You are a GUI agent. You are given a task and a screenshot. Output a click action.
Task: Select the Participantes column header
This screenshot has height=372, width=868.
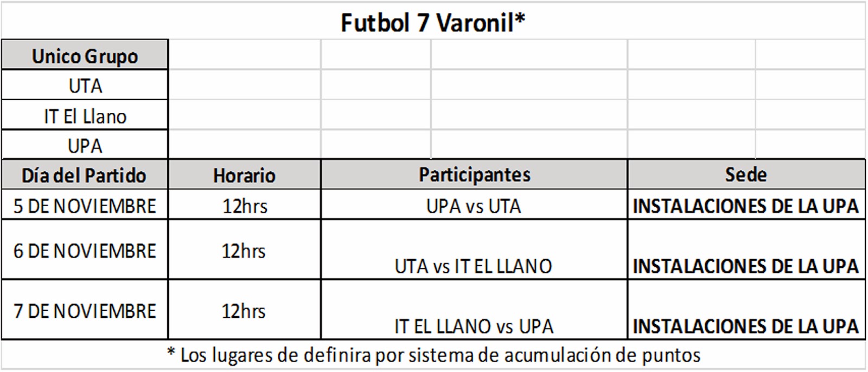click(x=474, y=175)
